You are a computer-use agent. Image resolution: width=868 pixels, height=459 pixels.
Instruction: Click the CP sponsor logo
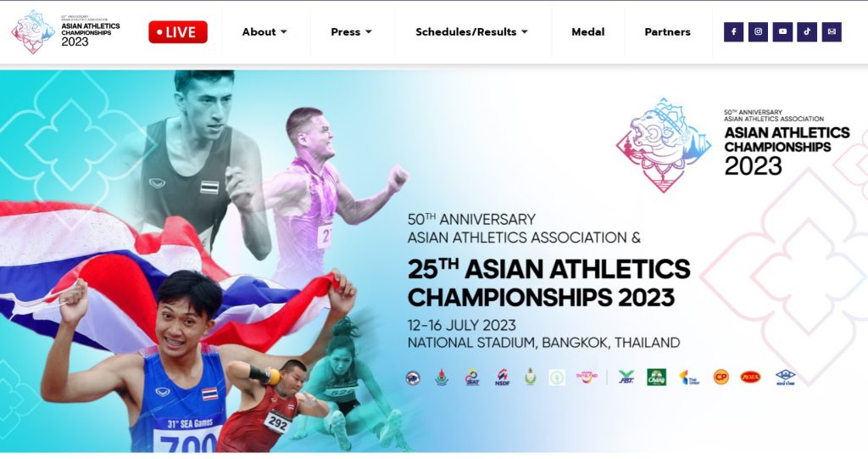tap(721, 378)
